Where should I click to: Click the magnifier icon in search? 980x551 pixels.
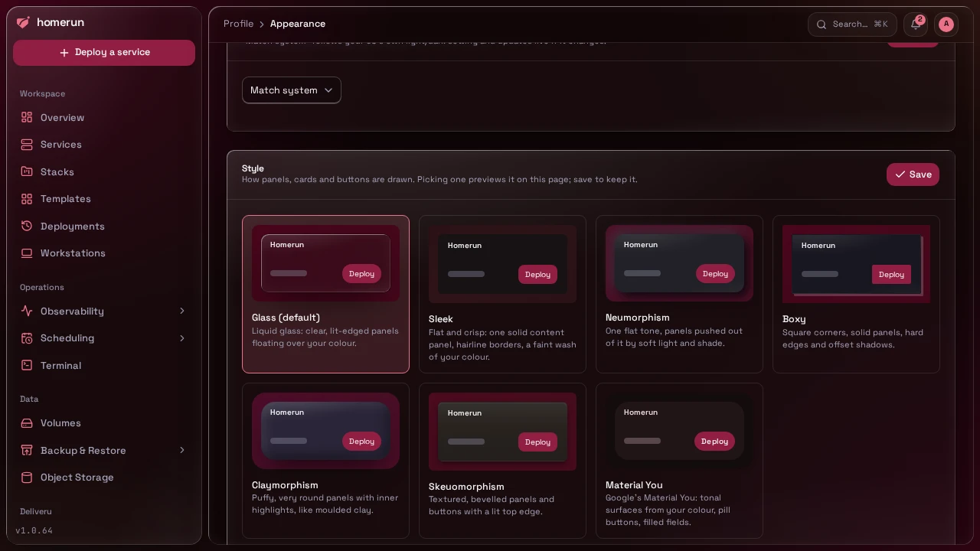coord(822,24)
